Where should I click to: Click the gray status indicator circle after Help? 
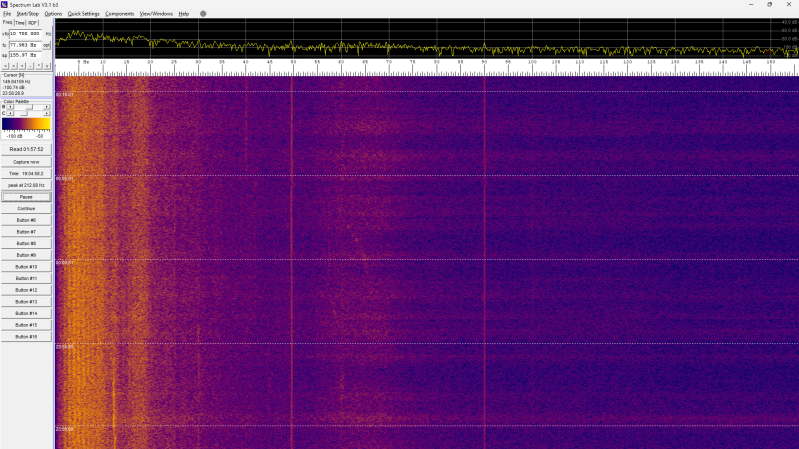coord(203,14)
